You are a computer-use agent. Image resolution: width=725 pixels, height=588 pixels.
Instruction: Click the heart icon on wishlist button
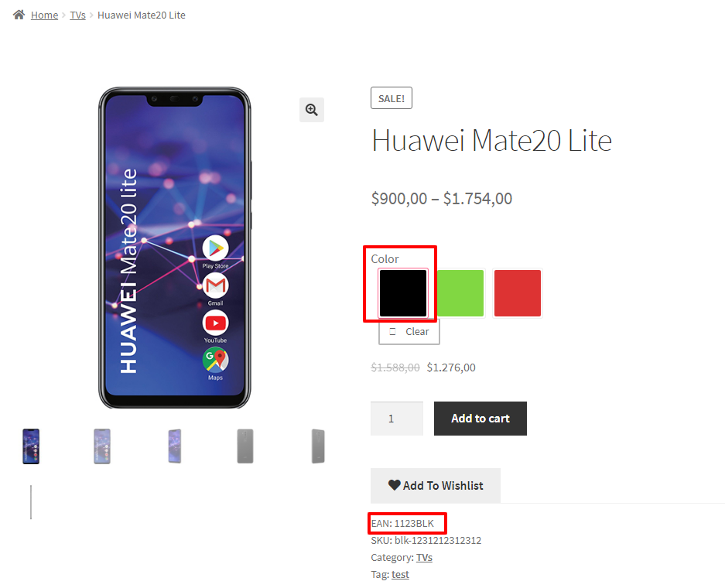[395, 485]
